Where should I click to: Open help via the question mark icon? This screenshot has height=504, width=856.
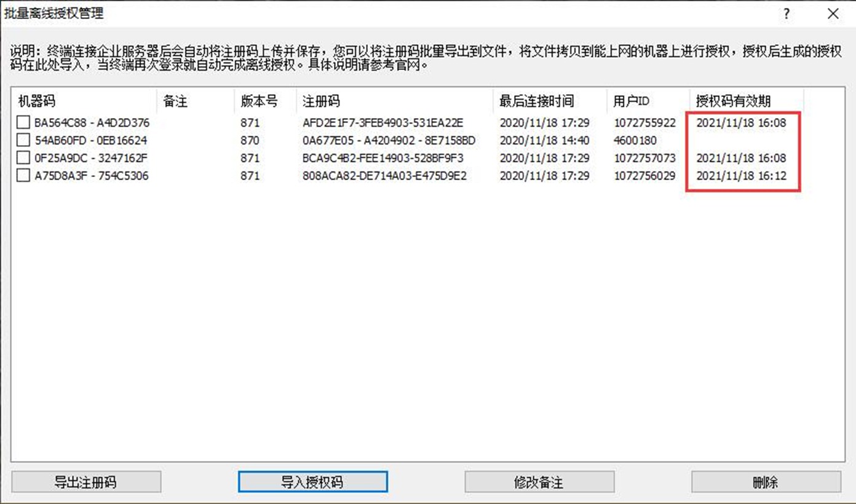coord(787,14)
